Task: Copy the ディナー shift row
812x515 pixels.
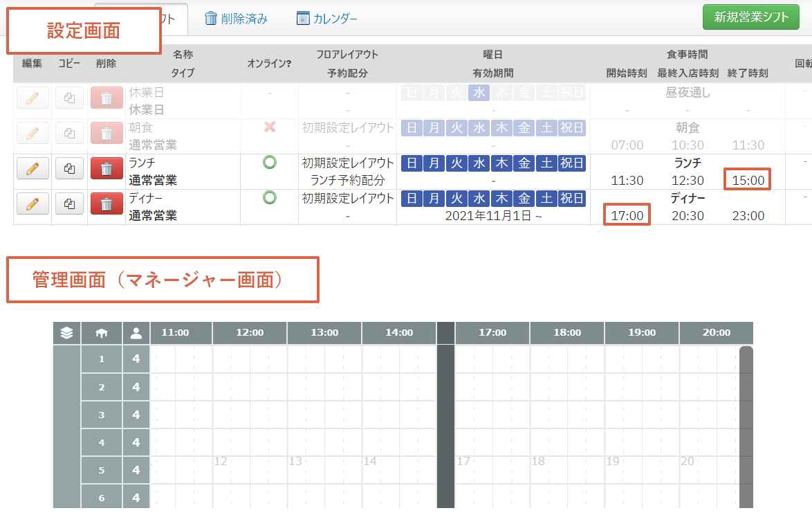Action: [69, 204]
